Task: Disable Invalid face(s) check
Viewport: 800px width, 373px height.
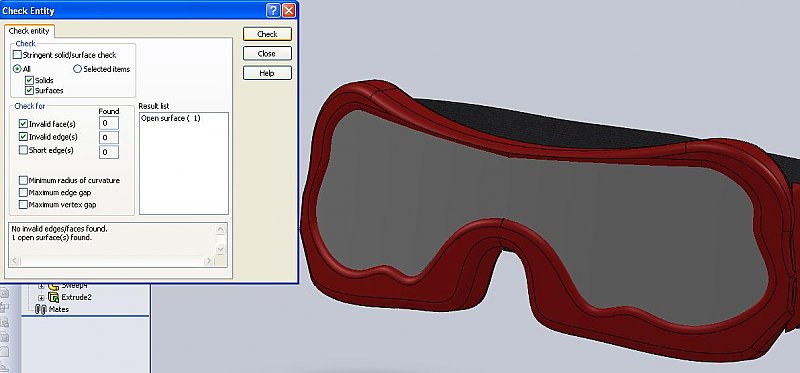Action: (x=23, y=123)
